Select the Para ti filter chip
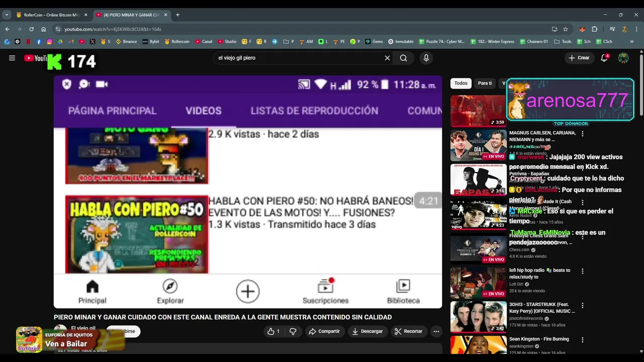This screenshot has height=362, width=644. (485, 83)
